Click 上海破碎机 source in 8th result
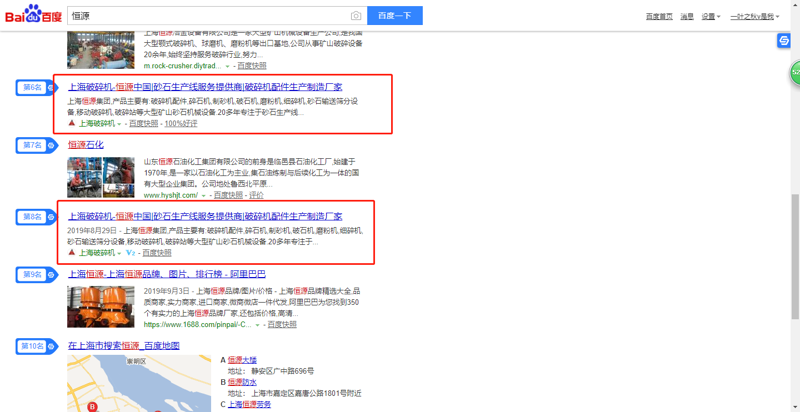 point(96,253)
